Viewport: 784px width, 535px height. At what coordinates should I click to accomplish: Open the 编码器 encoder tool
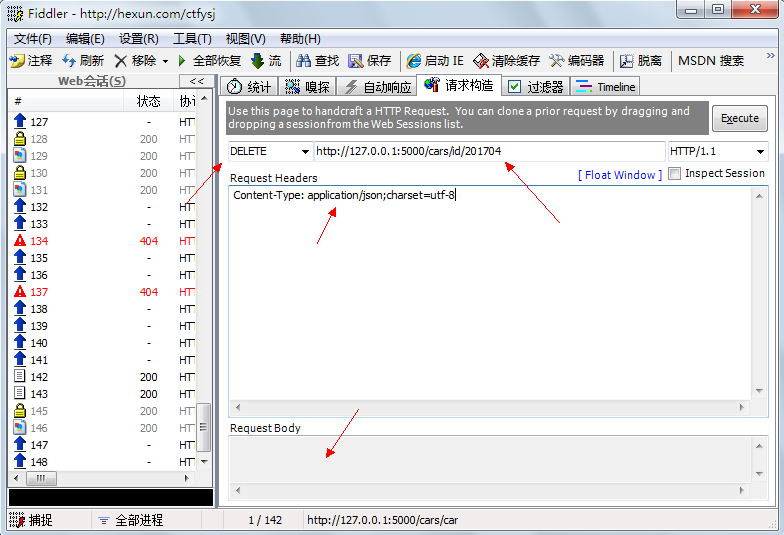(x=557, y=61)
